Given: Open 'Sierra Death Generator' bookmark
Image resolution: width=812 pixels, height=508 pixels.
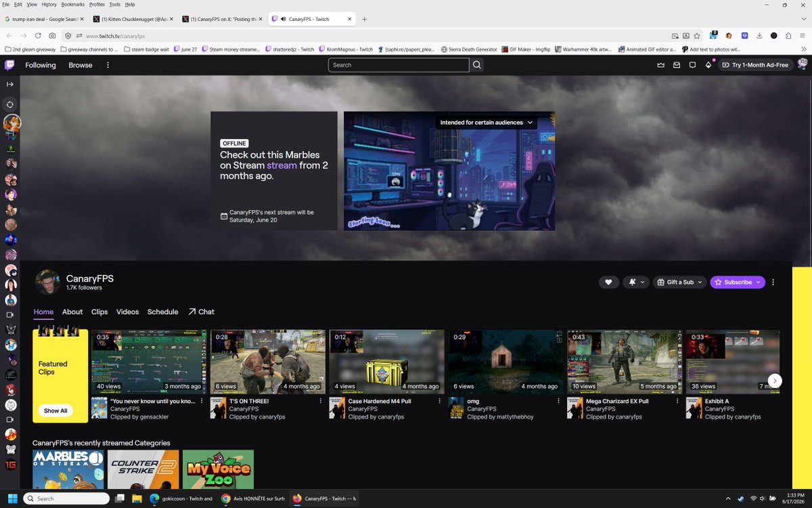Looking at the screenshot, I should click(x=468, y=49).
